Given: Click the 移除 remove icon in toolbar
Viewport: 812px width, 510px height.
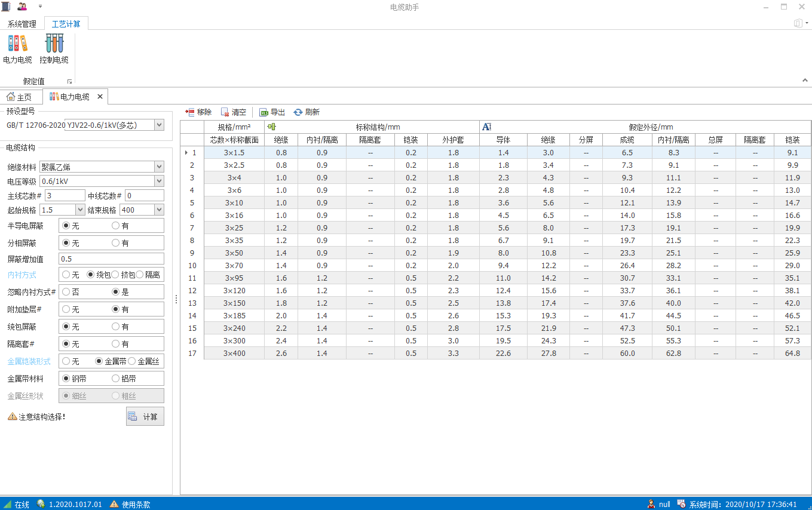Looking at the screenshot, I should pyautogui.click(x=190, y=112).
